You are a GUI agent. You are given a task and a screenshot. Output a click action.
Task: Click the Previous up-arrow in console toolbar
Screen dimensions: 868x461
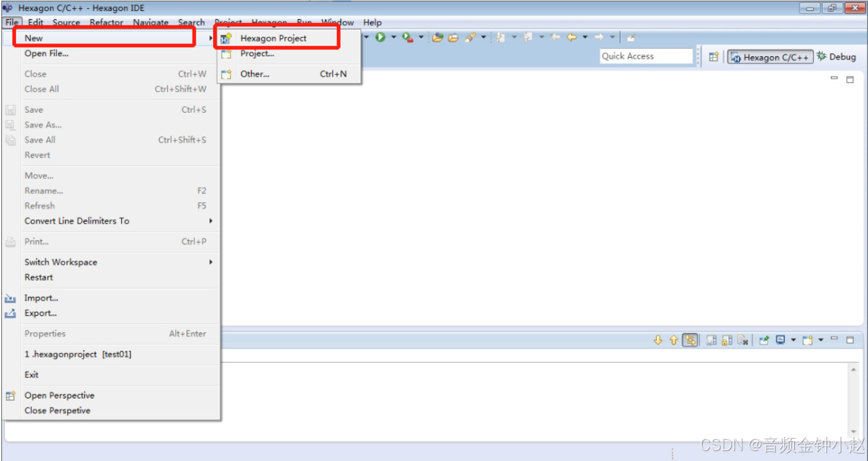point(674,340)
